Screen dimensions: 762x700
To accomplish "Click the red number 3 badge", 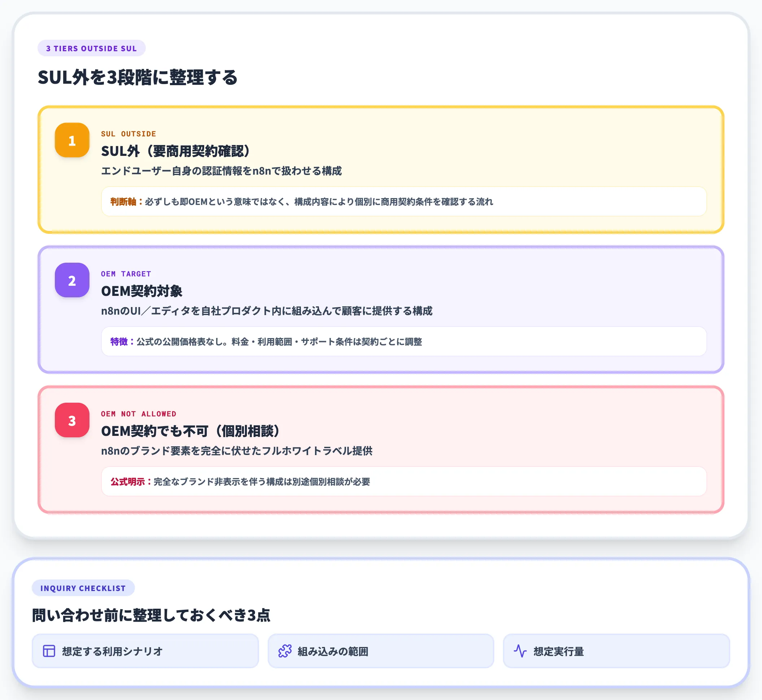I will (x=72, y=420).
